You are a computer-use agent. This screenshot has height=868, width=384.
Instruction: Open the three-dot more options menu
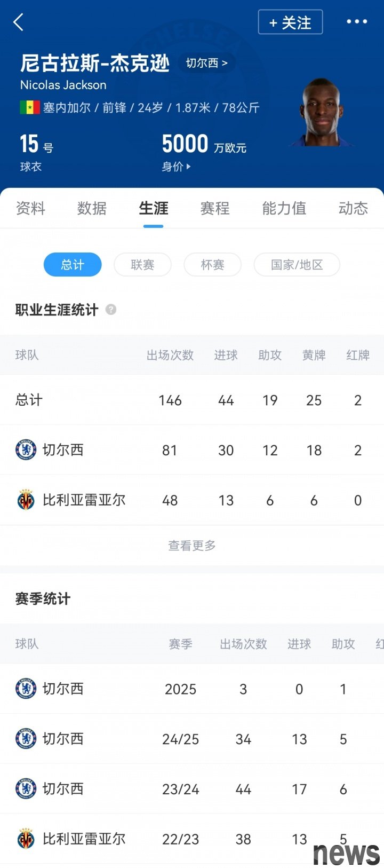click(357, 22)
